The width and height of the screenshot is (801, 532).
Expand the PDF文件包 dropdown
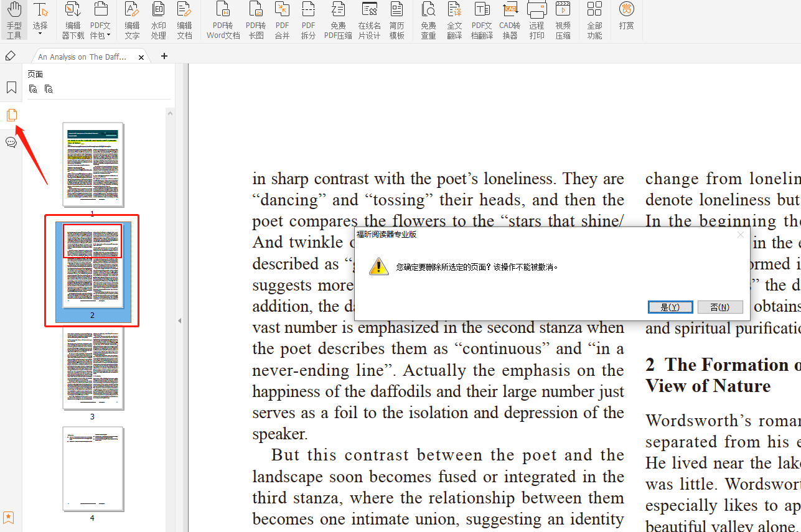[x=108, y=35]
